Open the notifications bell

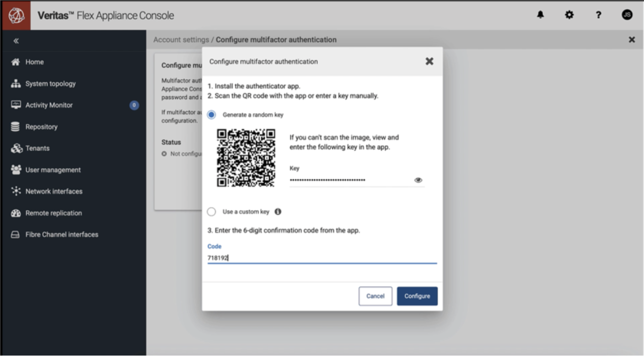tap(540, 15)
